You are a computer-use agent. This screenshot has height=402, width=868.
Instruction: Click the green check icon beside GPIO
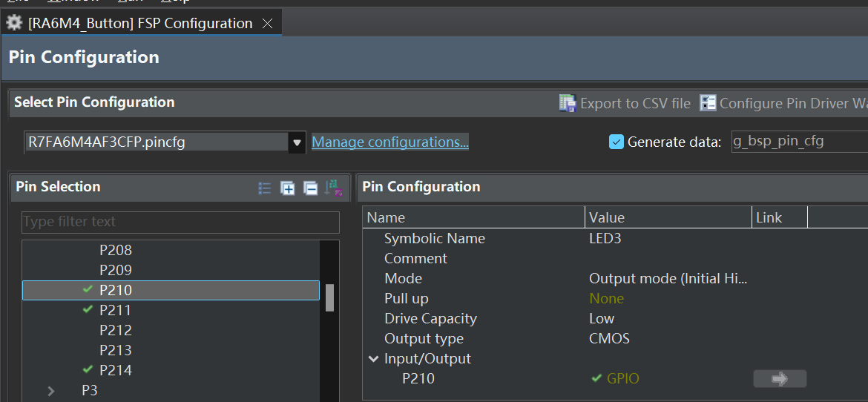point(596,378)
